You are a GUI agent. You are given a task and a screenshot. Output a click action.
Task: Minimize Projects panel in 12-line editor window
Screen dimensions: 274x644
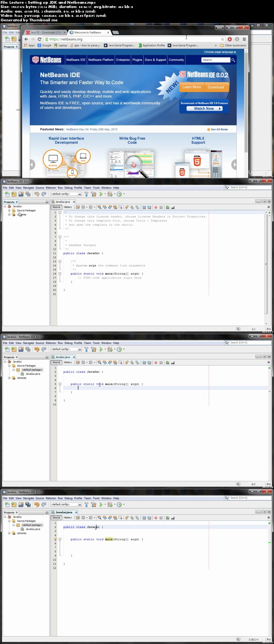[x=47, y=513]
